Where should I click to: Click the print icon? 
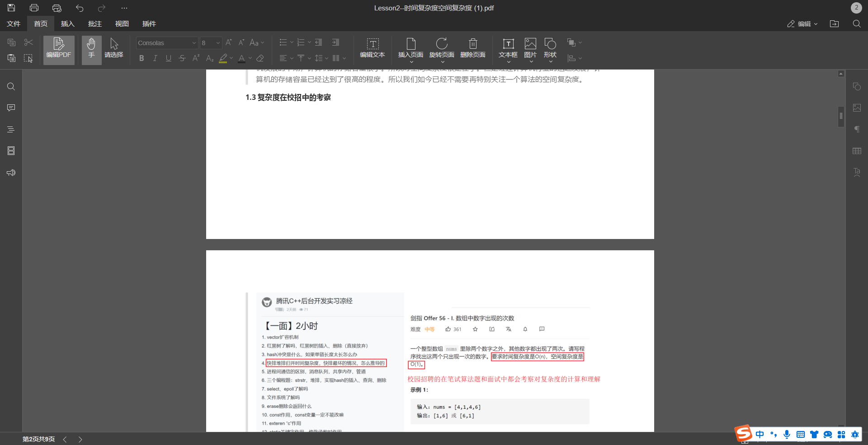click(x=34, y=8)
